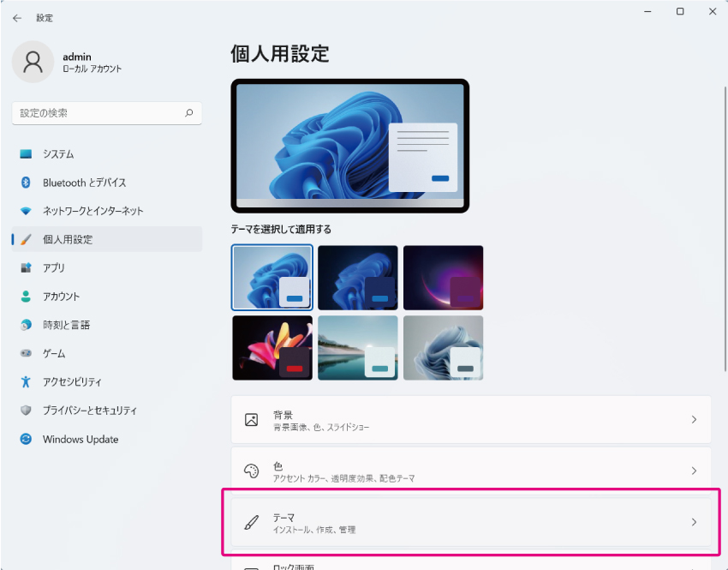Screen dimensions: 728x570
Task: Click the Bluetooth icon in the sidebar
Action: (x=26, y=183)
